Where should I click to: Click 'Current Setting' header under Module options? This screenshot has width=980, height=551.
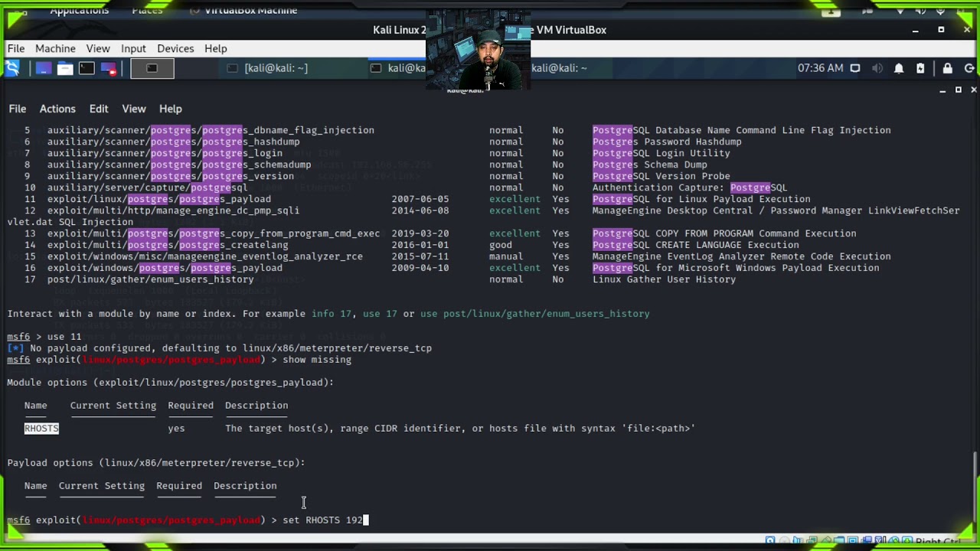click(x=113, y=406)
